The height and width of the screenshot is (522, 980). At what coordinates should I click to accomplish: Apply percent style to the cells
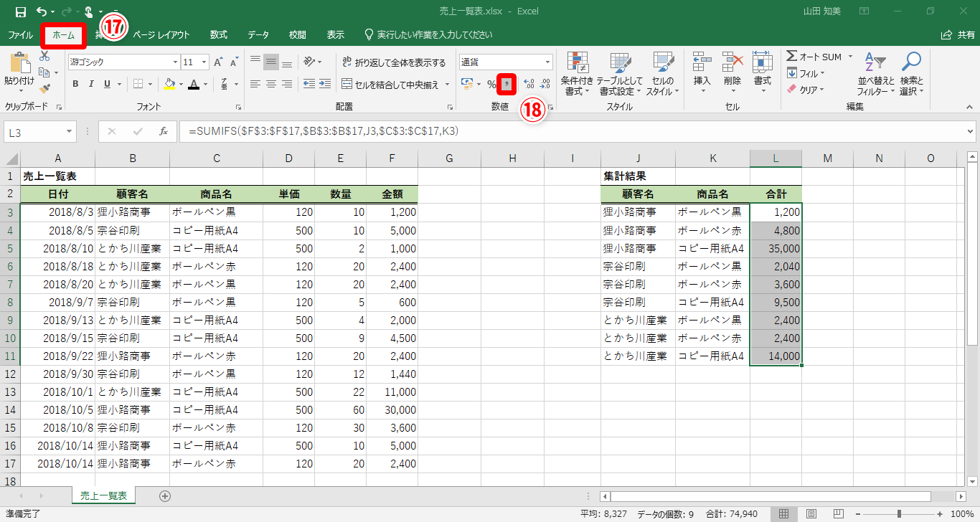tap(491, 85)
